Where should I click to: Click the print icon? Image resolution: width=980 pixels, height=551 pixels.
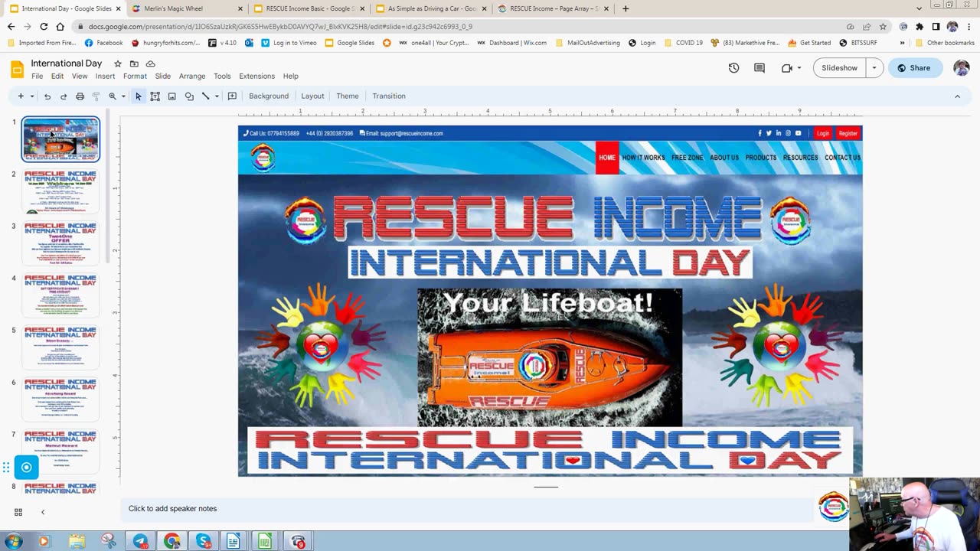pos(80,96)
